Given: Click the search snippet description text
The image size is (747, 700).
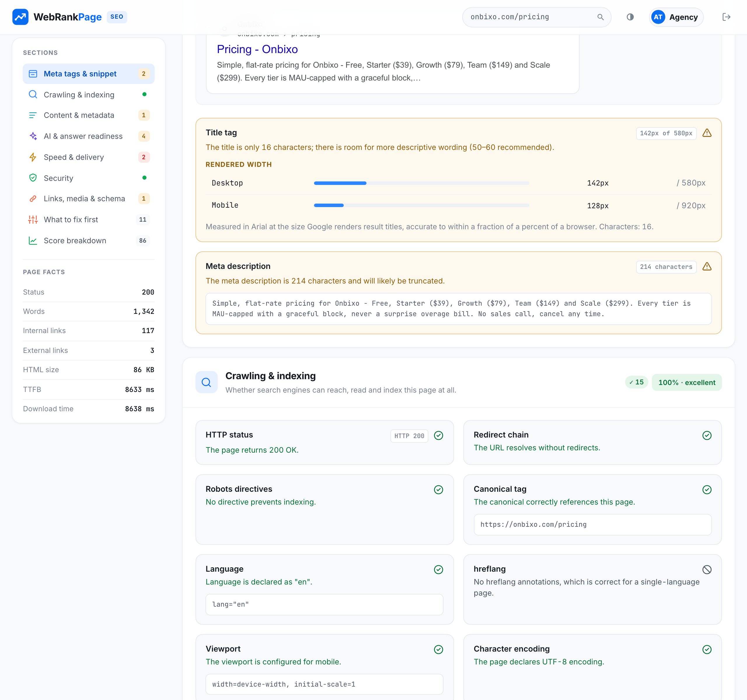Looking at the screenshot, I should pyautogui.click(x=383, y=71).
